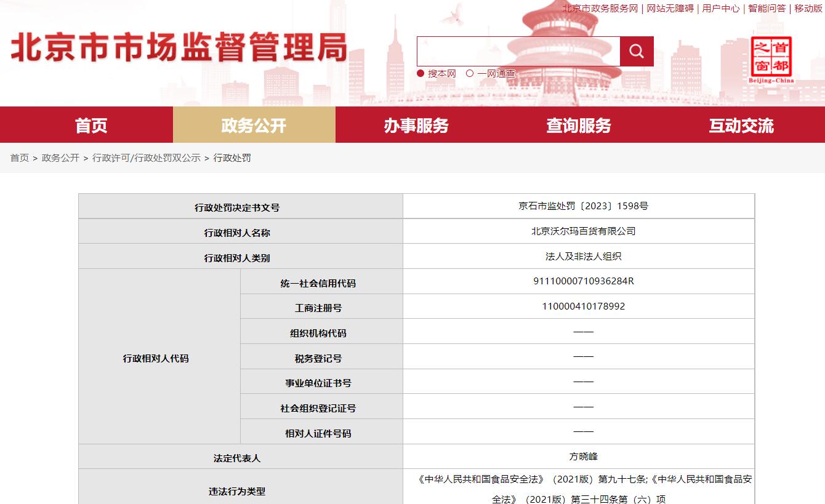Screen dimensions: 825x504
Task: Click 行政许可/行政处罚双公示 breadcrumb link
Action: (147, 158)
